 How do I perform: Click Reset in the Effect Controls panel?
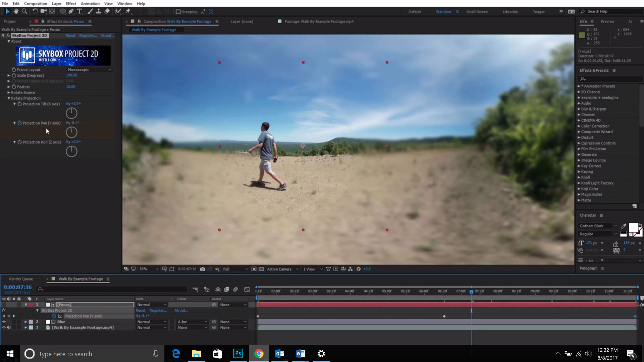70,36
